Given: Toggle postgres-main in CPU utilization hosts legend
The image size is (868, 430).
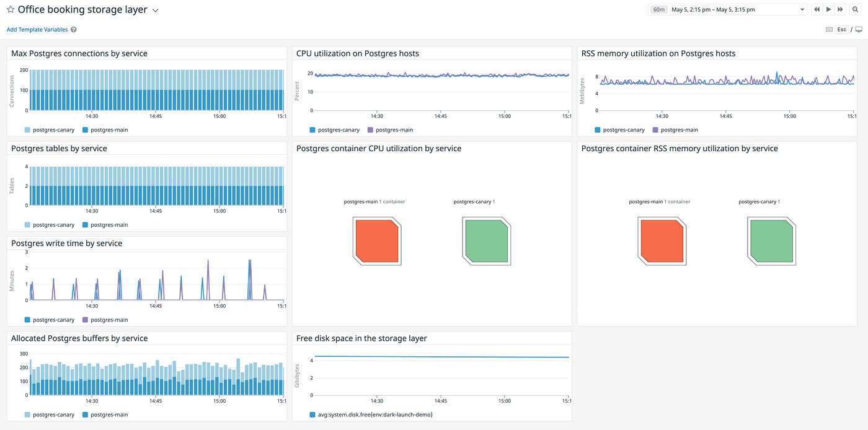Looking at the screenshot, I should pos(390,130).
